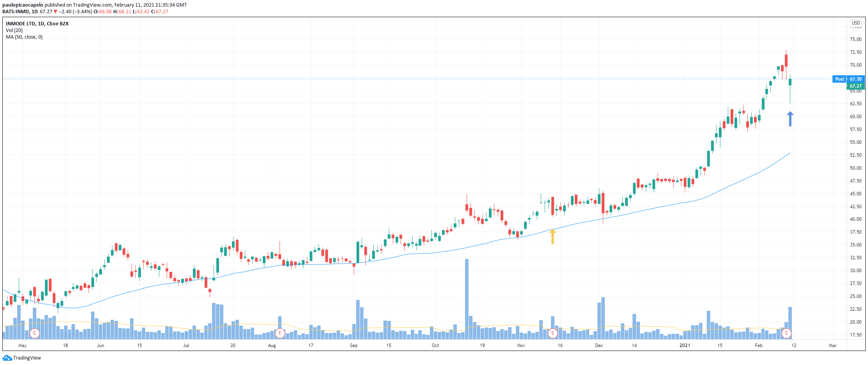868x365 pixels.
Task: Click the May date axis label
Action: 23,346
